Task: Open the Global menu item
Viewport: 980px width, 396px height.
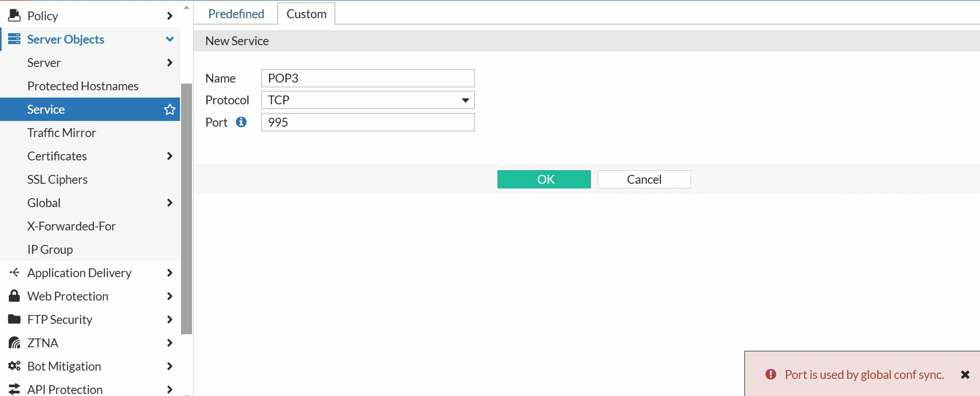Action: [x=44, y=203]
